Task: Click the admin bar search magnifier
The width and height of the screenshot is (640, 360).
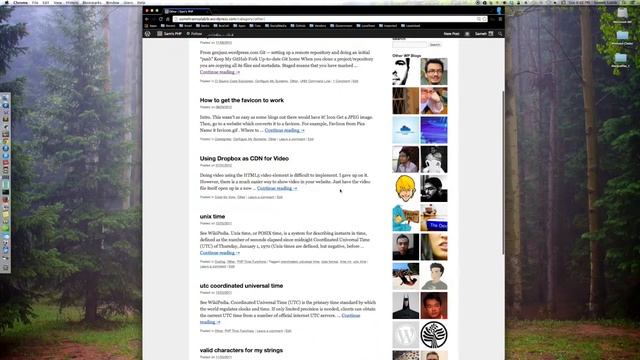Action: 500,34
